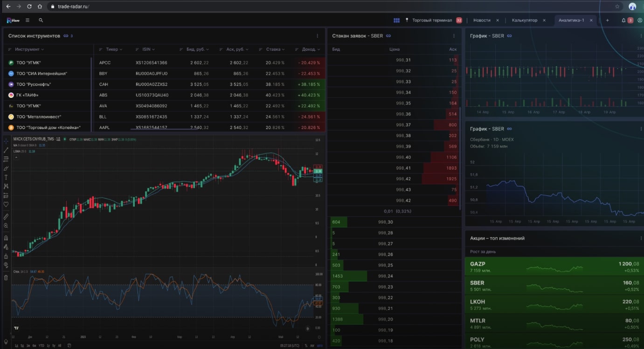Open the hamburger menu beside the app logo
This screenshot has height=349, width=644.
[28, 21]
